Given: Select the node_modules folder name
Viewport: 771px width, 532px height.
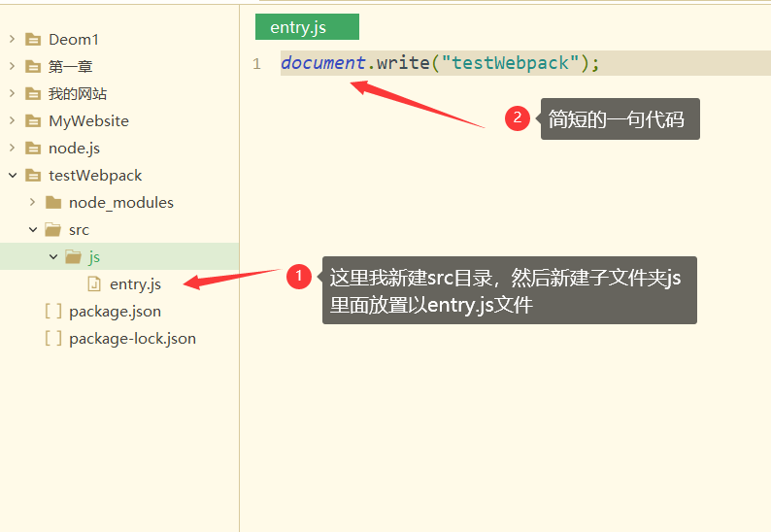Looking at the screenshot, I should coord(121,203).
